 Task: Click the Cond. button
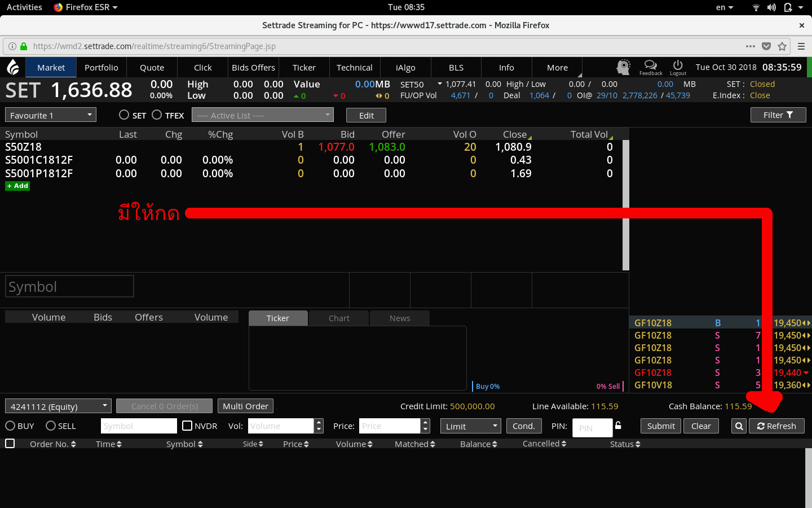pos(524,426)
